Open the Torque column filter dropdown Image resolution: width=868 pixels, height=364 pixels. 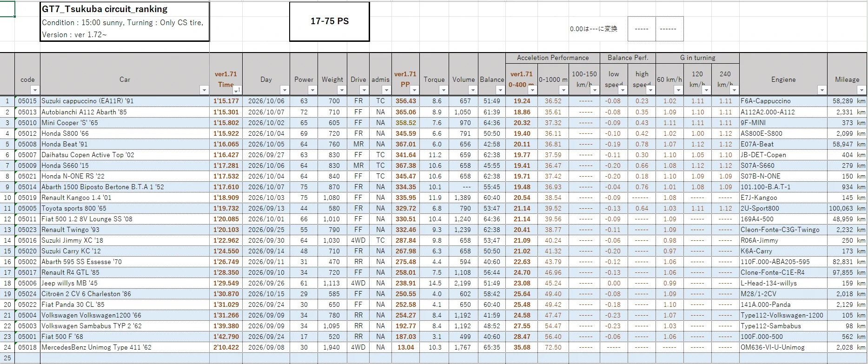[x=444, y=90]
